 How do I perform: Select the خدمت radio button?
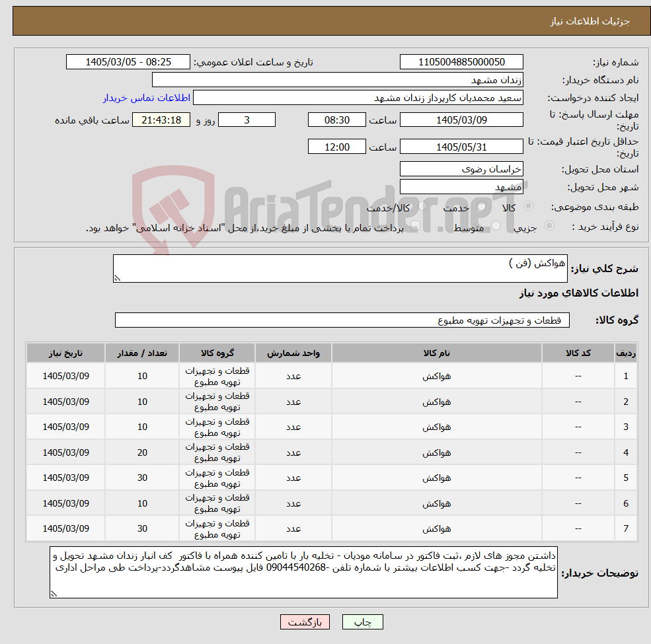click(482, 206)
